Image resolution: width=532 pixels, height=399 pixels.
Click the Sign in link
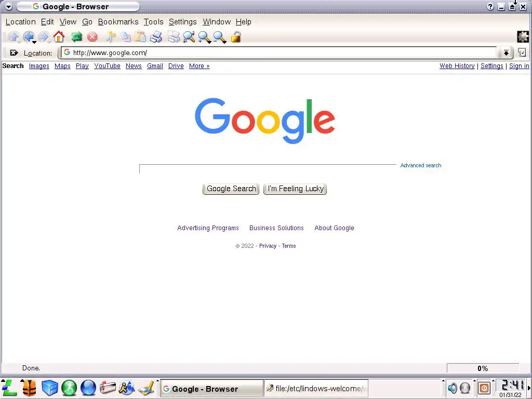pyautogui.click(x=519, y=66)
